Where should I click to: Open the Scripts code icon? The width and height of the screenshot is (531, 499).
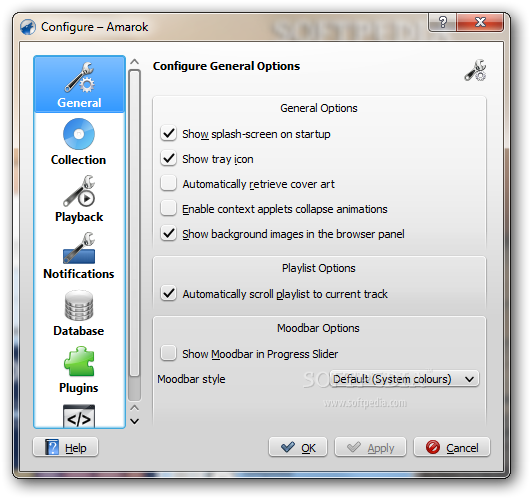click(79, 416)
